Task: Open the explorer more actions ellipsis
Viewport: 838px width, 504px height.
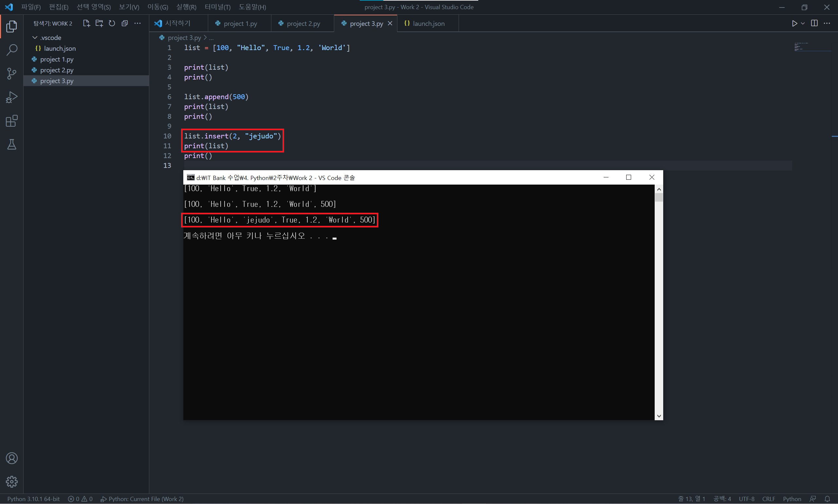Action: coord(137,24)
